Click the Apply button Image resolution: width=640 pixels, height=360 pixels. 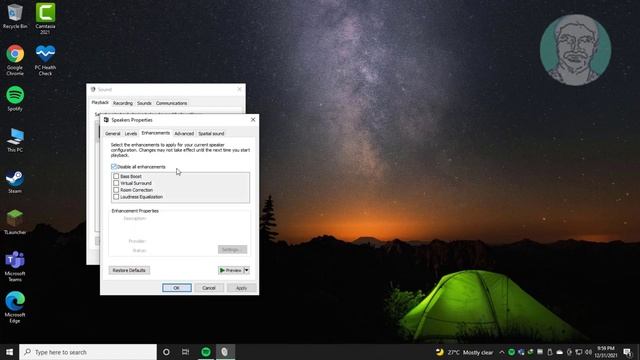pos(241,288)
